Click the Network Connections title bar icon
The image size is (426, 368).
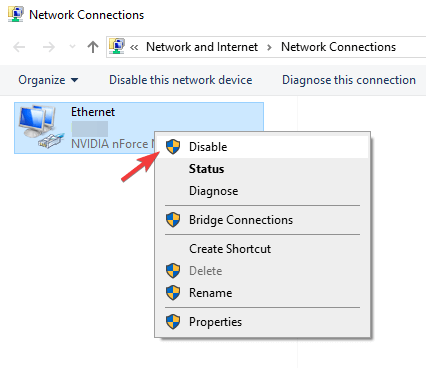[16, 14]
